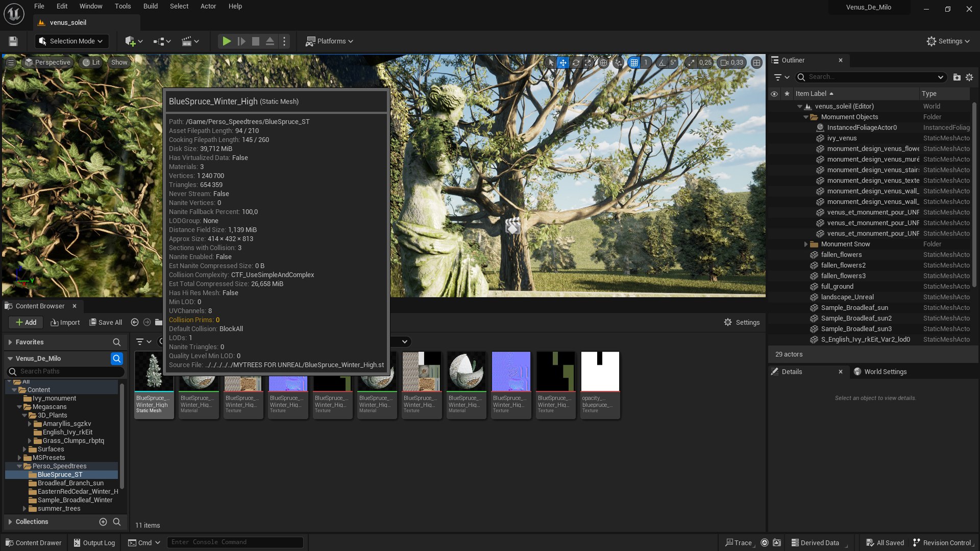The width and height of the screenshot is (980, 551).
Task: Select the translate gizmo tool in viewport
Action: (563, 63)
